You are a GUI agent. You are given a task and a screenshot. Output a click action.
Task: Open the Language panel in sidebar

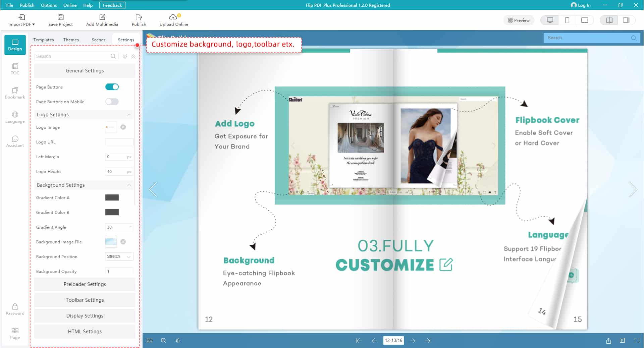tap(15, 117)
